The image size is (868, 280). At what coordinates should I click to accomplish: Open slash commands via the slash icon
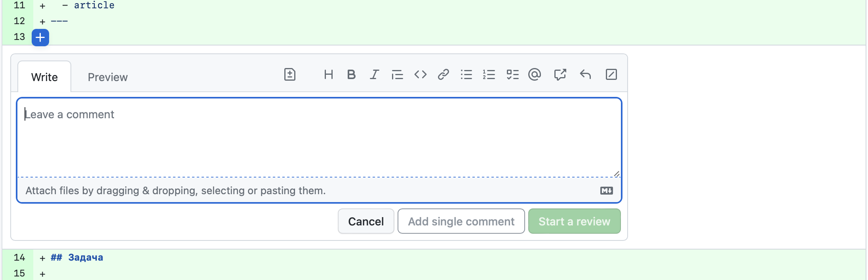[611, 74]
